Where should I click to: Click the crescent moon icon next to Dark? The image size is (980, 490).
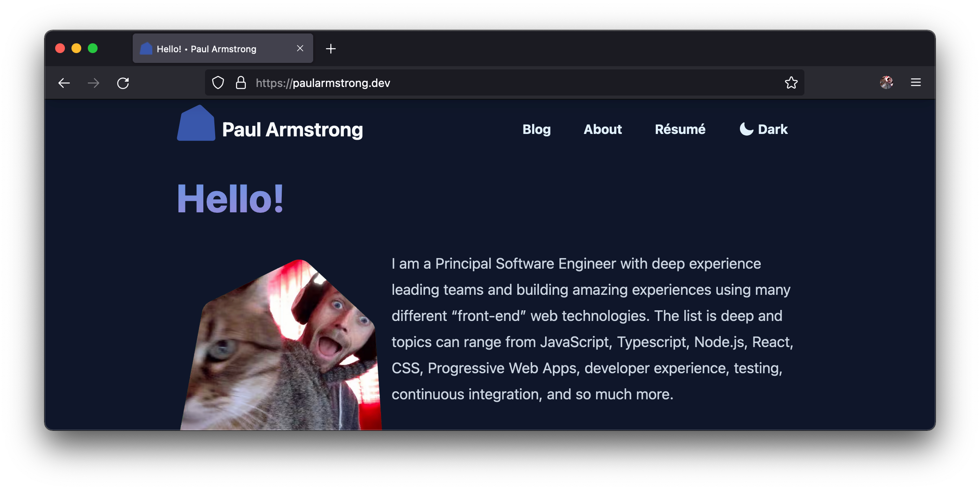pos(746,129)
